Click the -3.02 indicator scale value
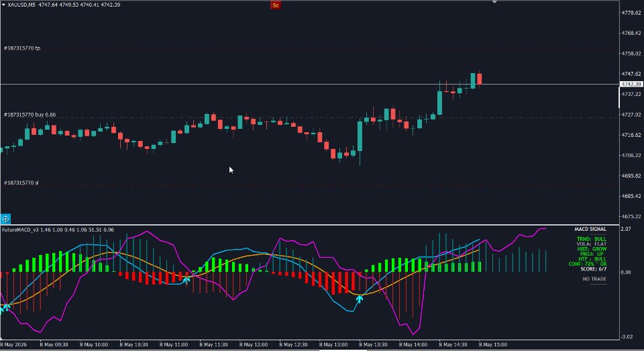Image resolution: width=644 pixels, height=351 pixels. [x=627, y=337]
